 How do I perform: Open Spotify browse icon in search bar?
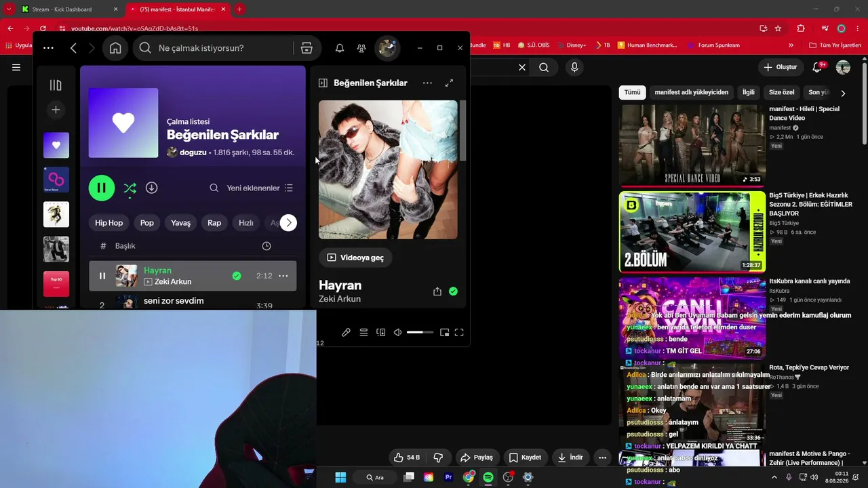tap(307, 48)
